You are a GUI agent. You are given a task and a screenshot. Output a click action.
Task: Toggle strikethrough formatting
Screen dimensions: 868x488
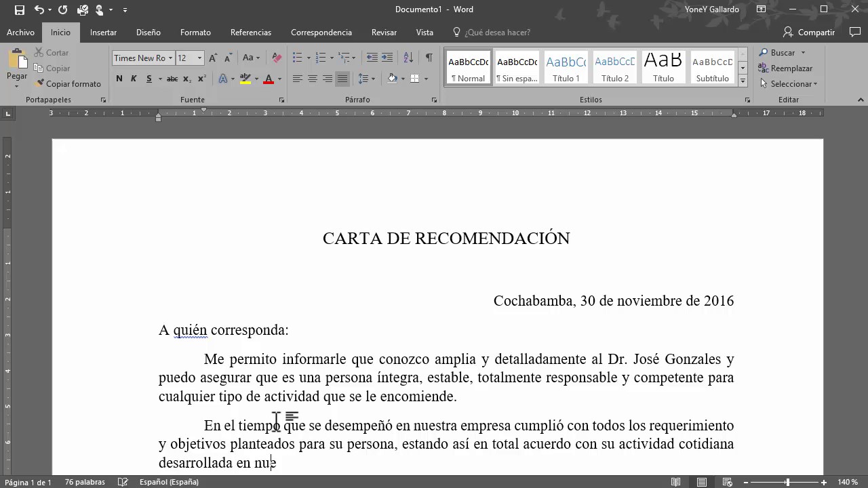point(172,79)
